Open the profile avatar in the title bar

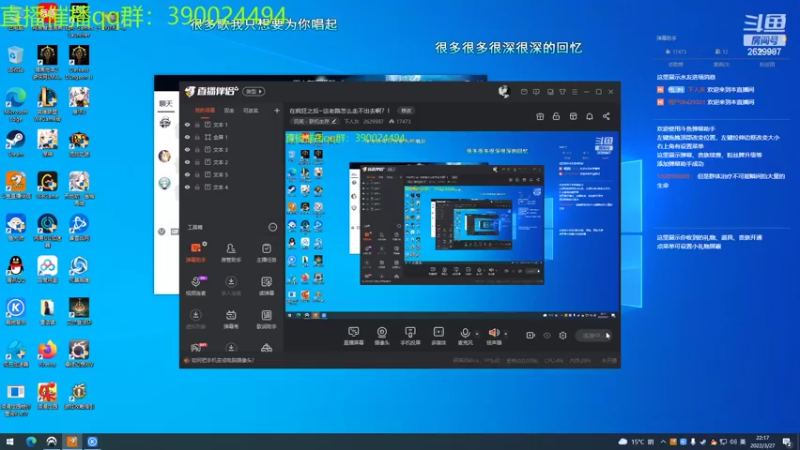tap(504, 91)
